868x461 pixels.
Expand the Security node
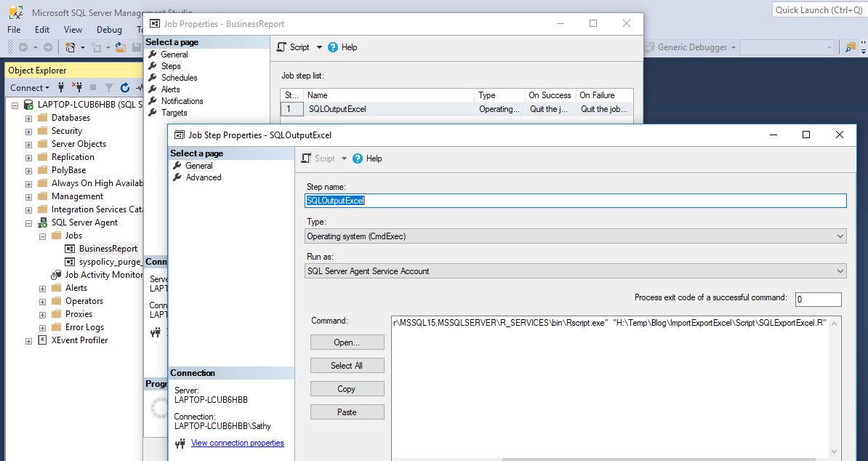coord(28,131)
